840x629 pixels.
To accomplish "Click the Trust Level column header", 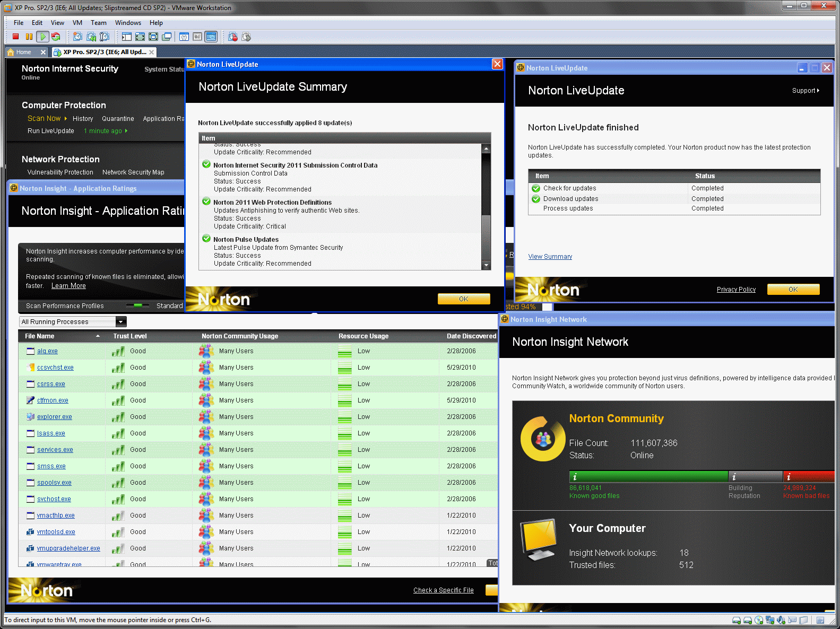I will click(130, 336).
